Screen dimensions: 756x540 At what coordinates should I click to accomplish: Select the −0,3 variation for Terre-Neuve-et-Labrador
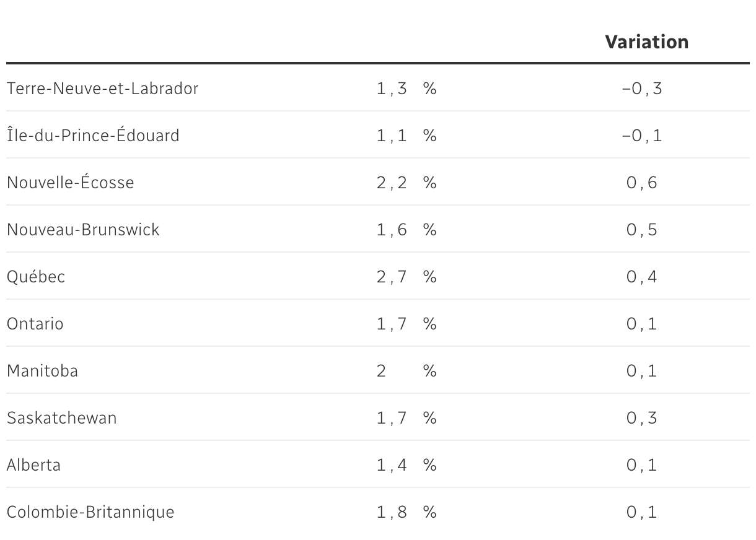642,89
